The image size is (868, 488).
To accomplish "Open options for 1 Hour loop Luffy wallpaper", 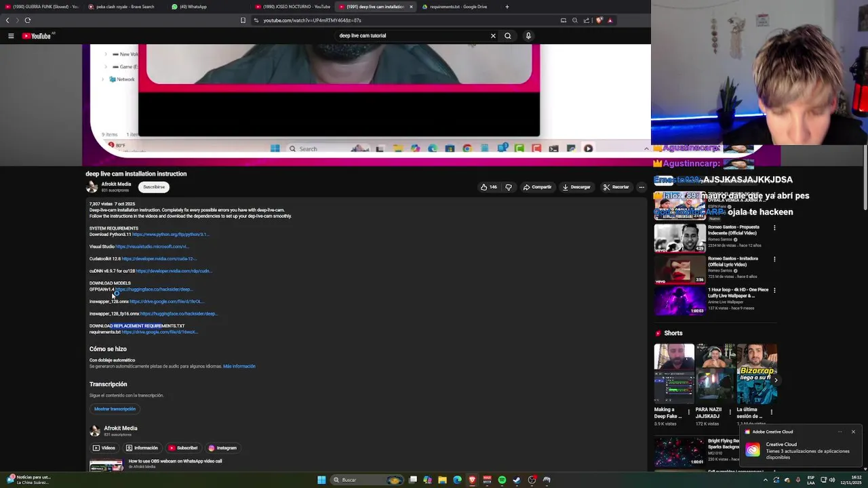I will 774,290.
